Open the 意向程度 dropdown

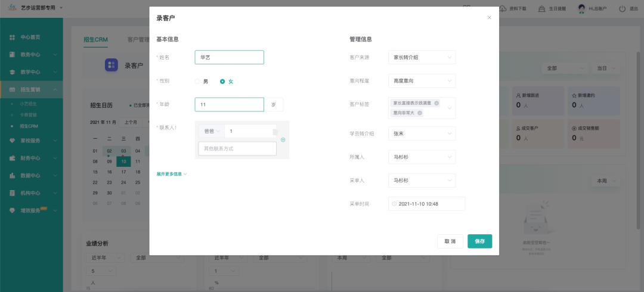pos(422,81)
